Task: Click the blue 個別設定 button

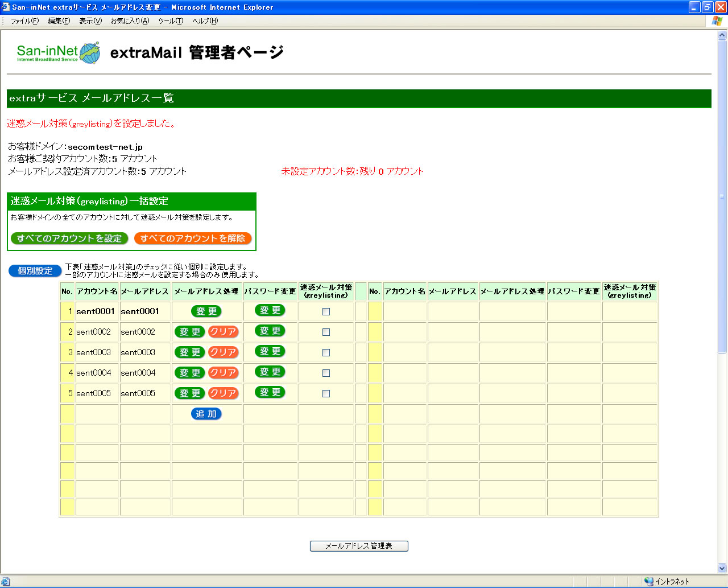Action: (x=35, y=271)
